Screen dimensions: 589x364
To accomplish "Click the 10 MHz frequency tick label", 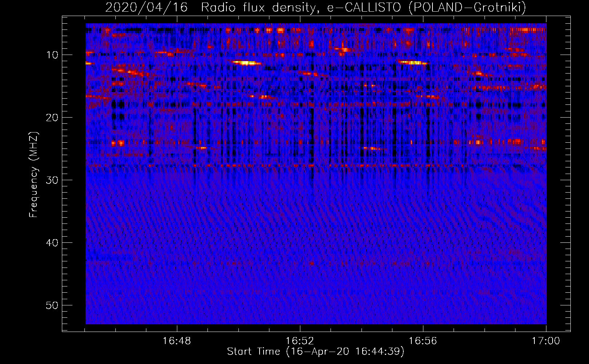I will pyautogui.click(x=52, y=55).
